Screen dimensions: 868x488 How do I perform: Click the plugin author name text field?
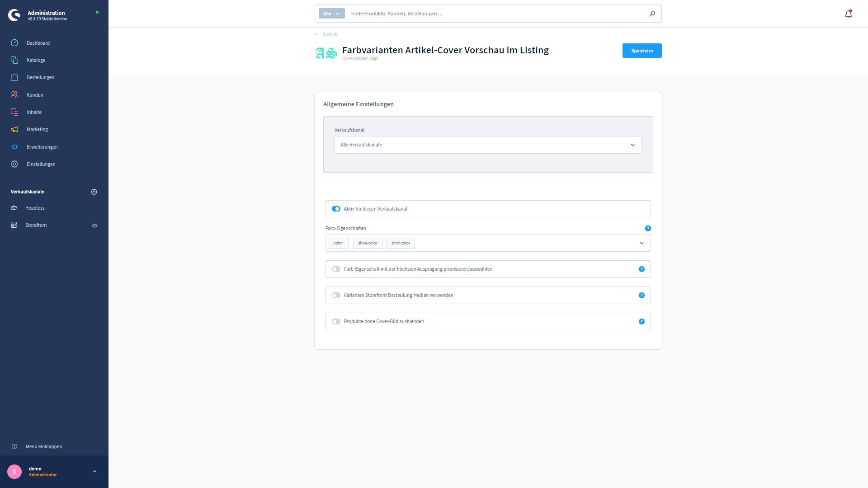coord(359,58)
